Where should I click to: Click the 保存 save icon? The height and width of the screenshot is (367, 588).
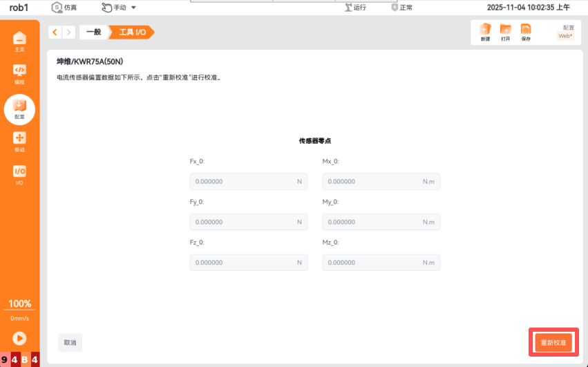(x=526, y=32)
